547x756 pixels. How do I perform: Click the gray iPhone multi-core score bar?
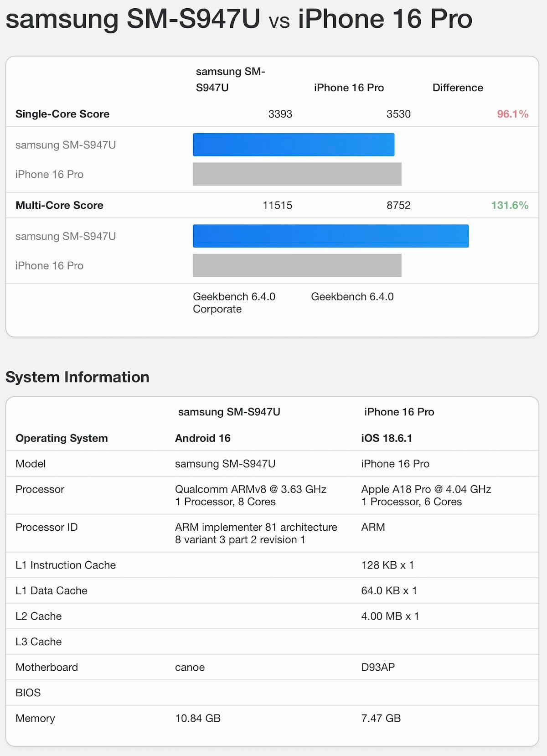pyautogui.click(x=297, y=265)
